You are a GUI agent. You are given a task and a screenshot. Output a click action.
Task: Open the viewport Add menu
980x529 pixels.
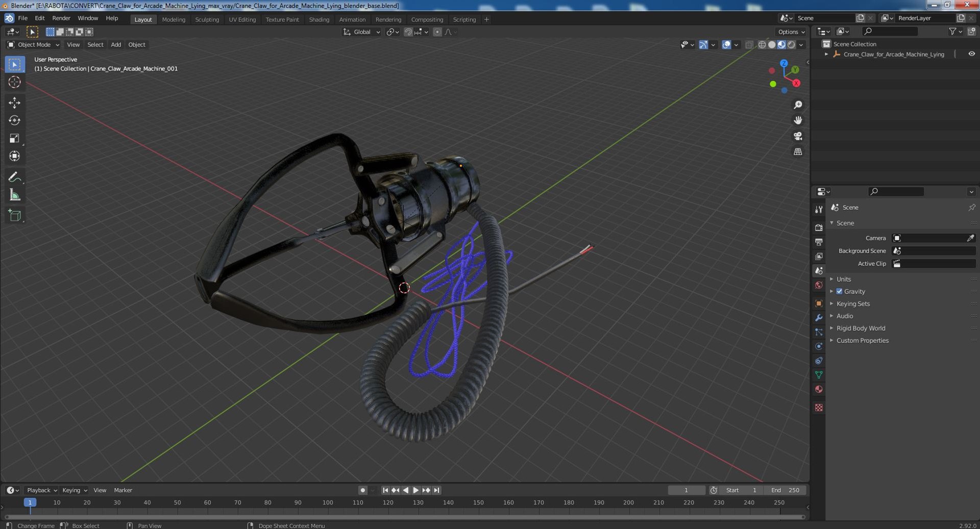(116, 45)
